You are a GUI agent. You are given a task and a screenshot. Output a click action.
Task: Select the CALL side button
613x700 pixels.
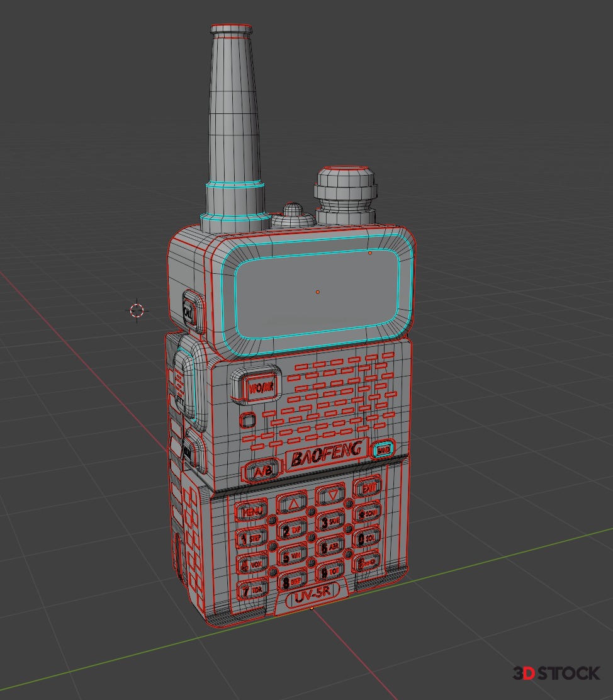[x=189, y=312]
